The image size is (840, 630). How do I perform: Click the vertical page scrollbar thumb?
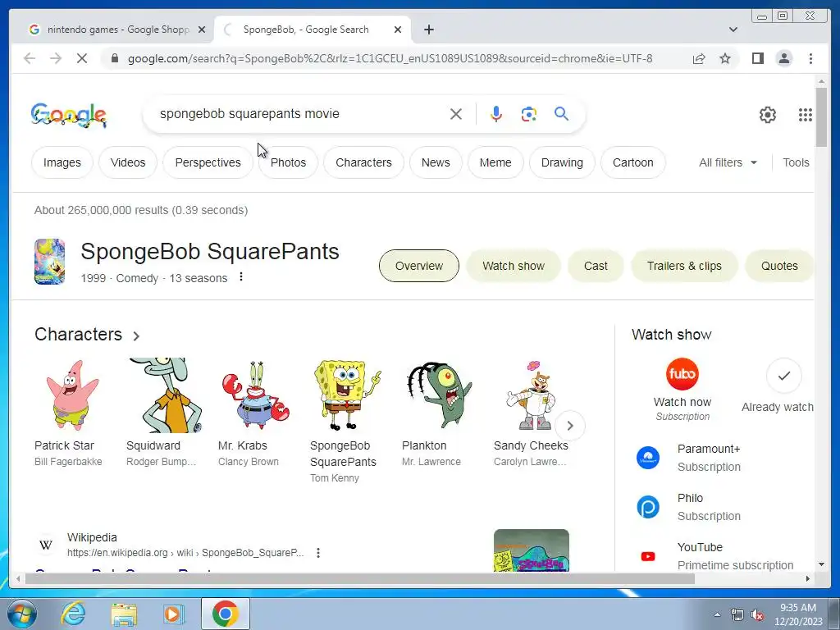(x=821, y=116)
